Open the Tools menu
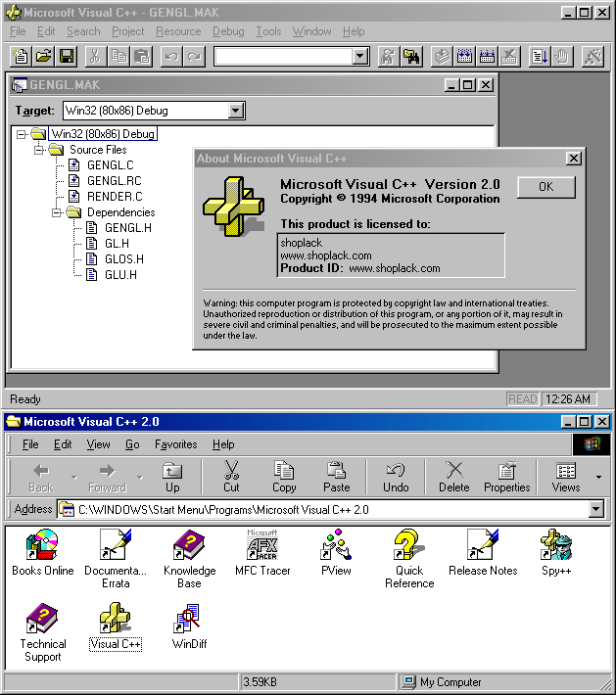Image resolution: width=616 pixels, height=695 pixels. tap(268, 31)
